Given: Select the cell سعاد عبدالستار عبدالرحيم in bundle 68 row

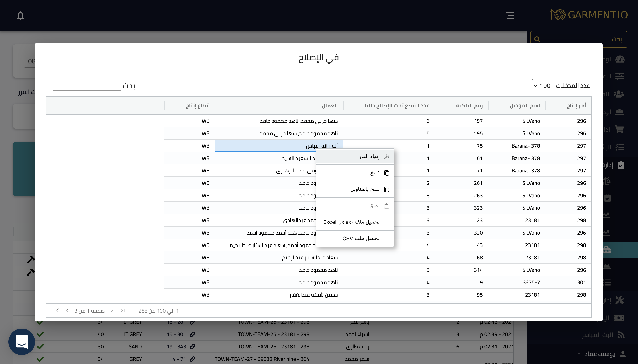Looking at the screenshot, I should [279, 258].
